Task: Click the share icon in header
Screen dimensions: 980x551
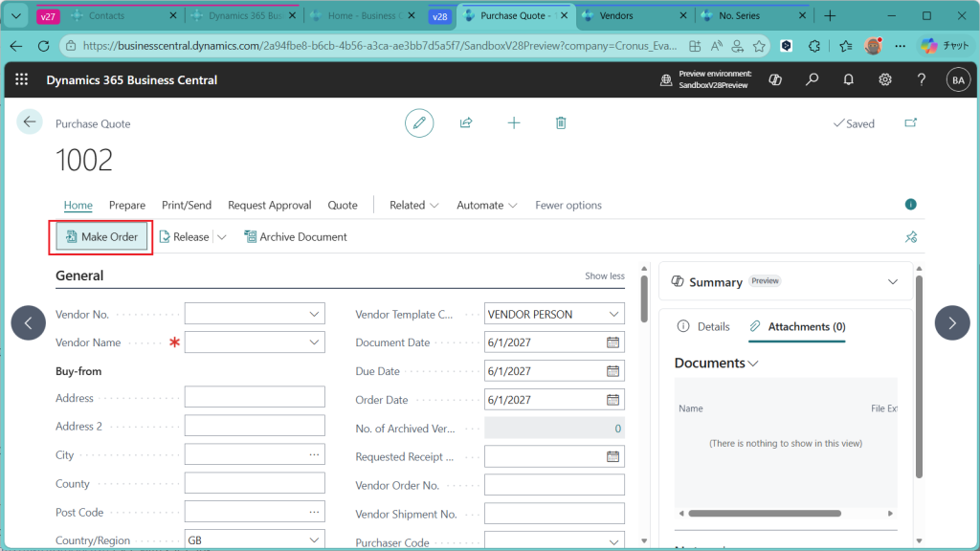Action: pos(466,122)
